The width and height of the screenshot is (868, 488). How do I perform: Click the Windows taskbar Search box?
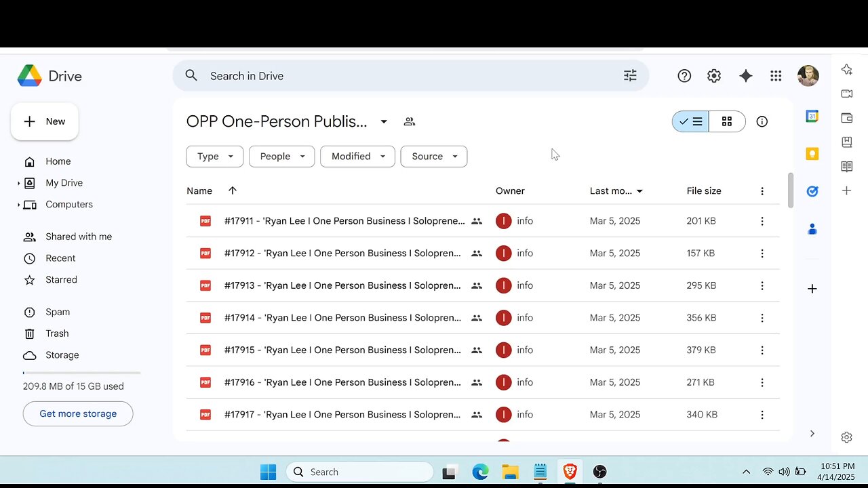359,472
